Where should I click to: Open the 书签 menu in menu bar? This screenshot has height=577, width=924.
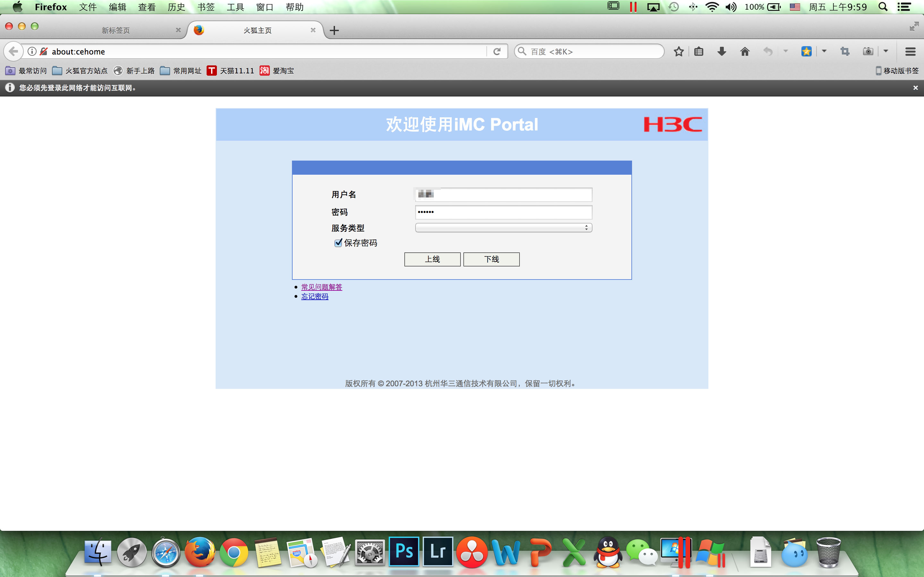pyautogui.click(x=206, y=7)
